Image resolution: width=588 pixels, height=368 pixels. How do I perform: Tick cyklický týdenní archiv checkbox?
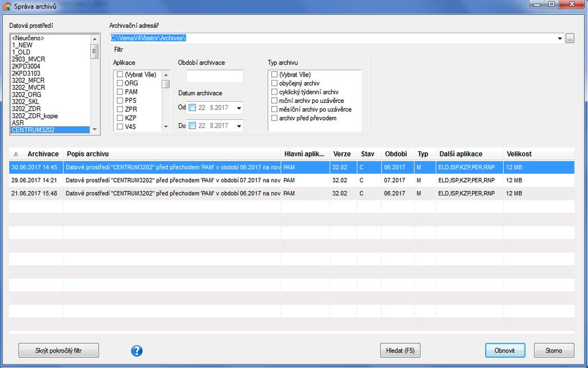[275, 92]
